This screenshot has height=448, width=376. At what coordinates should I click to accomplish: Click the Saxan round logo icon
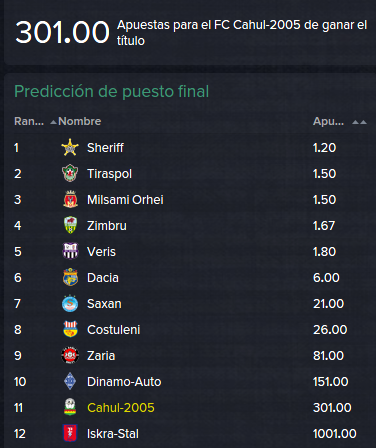[x=70, y=303]
